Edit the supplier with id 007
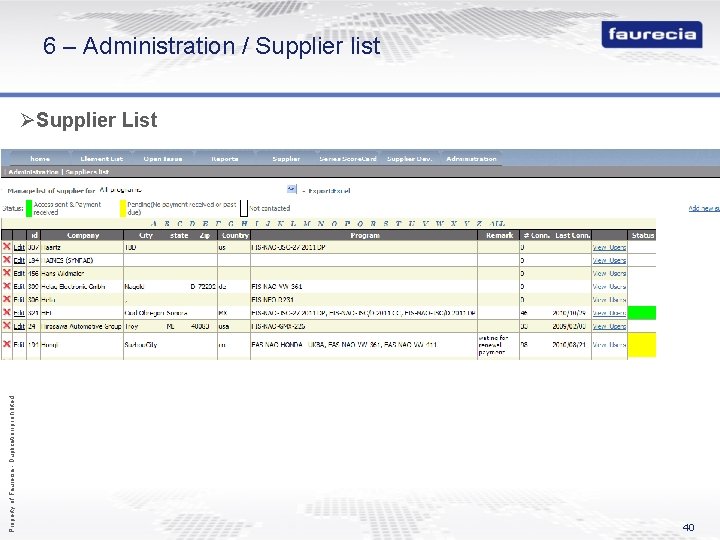Screen dimensions: 720x540 (19, 247)
